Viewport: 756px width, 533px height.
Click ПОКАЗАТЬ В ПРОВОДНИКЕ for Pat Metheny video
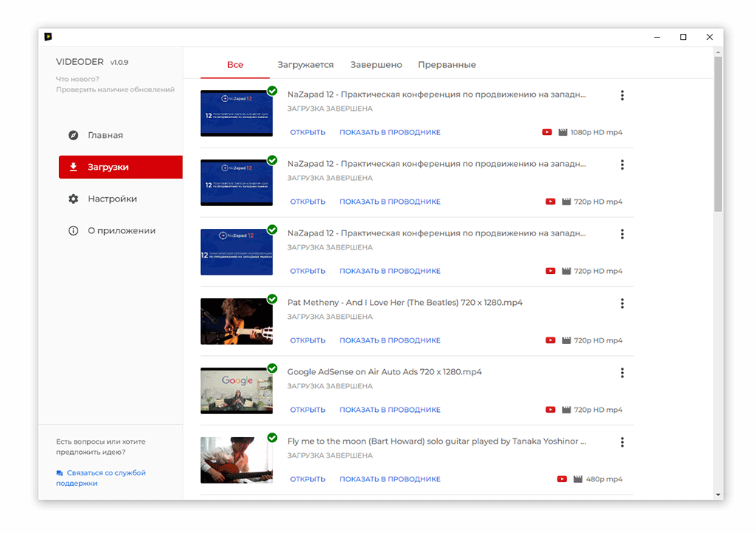click(390, 340)
